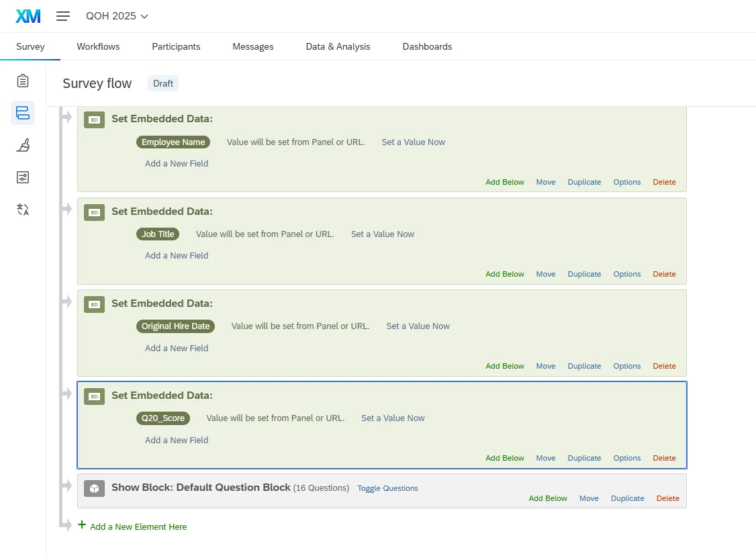
Task: Move the Q20_Score block
Action: (x=546, y=459)
